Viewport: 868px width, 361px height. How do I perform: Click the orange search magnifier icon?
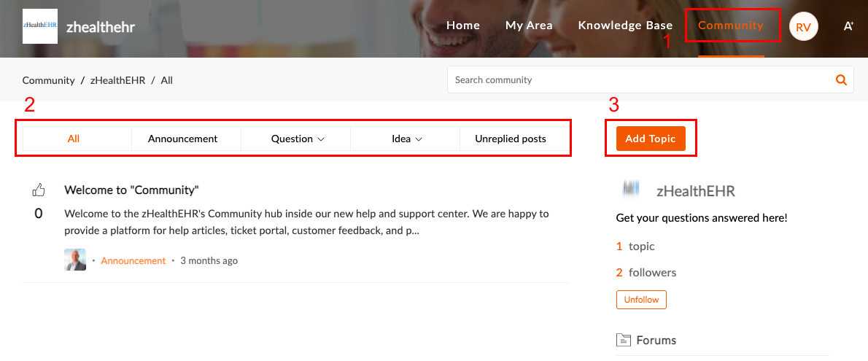(x=842, y=79)
